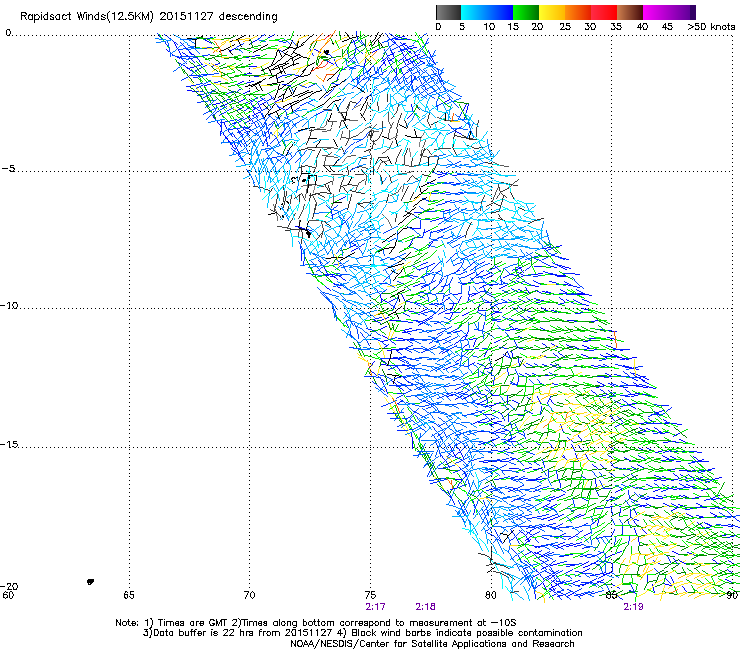This screenshot has width=740, height=650.
Task: Click the purple time stamp '2:17'
Action: click(375, 607)
